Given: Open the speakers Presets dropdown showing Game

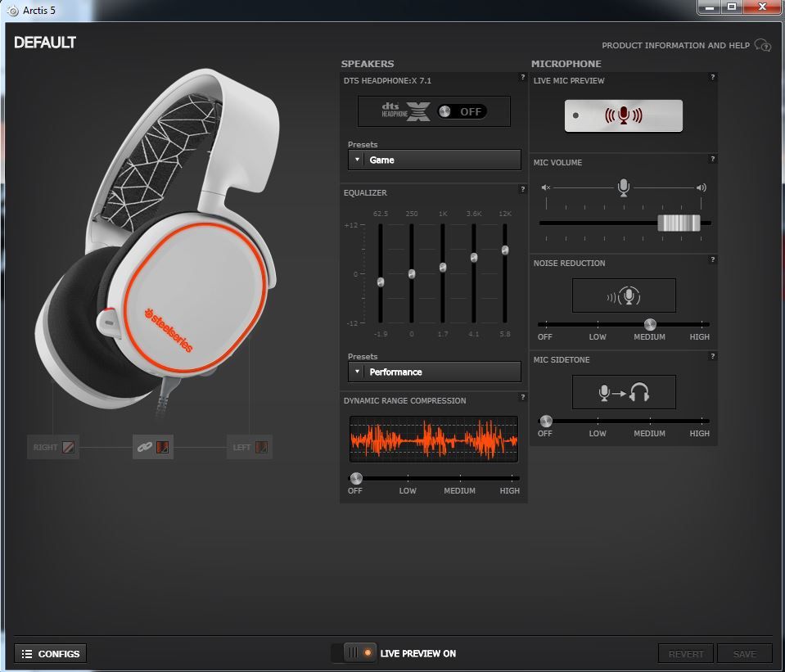Looking at the screenshot, I should [434, 160].
